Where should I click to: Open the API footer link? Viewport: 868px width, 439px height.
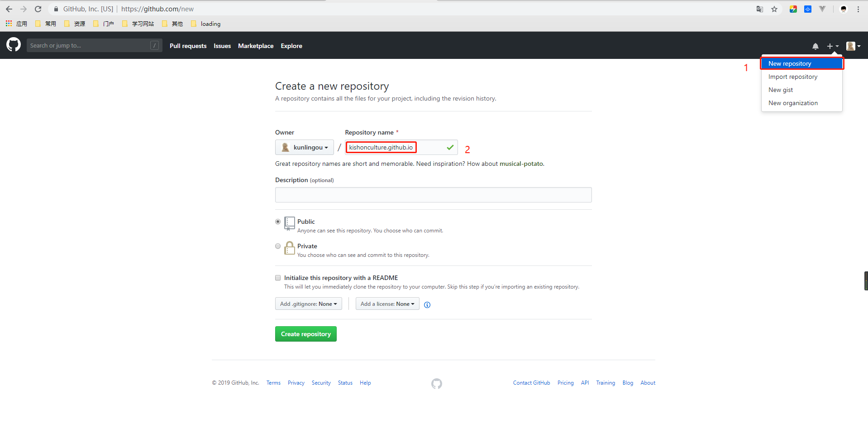coord(585,383)
